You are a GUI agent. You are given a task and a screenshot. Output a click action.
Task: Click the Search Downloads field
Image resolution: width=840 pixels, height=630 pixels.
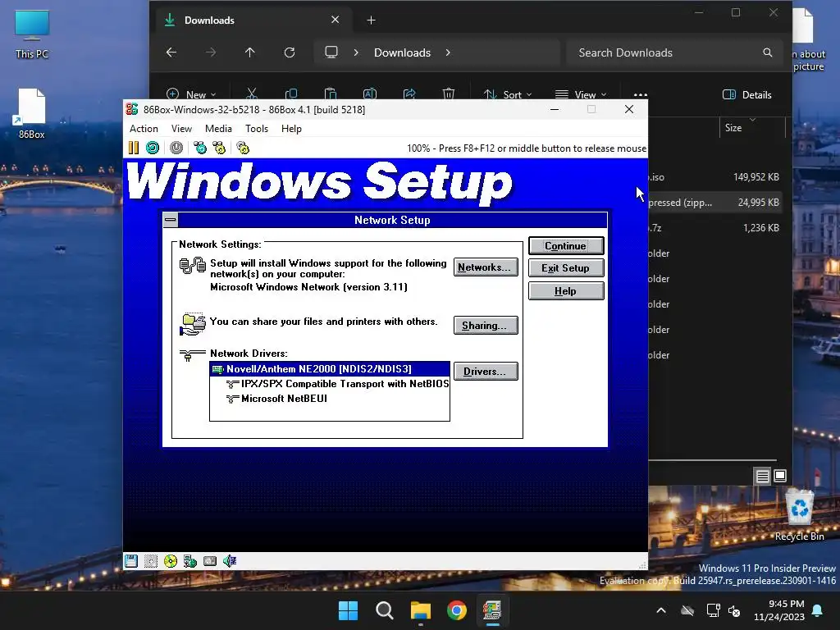point(676,52)
